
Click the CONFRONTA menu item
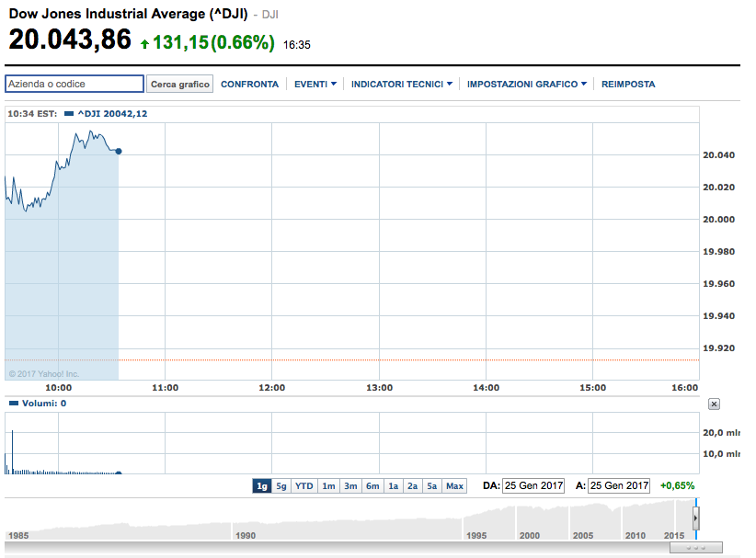point(249,85)
